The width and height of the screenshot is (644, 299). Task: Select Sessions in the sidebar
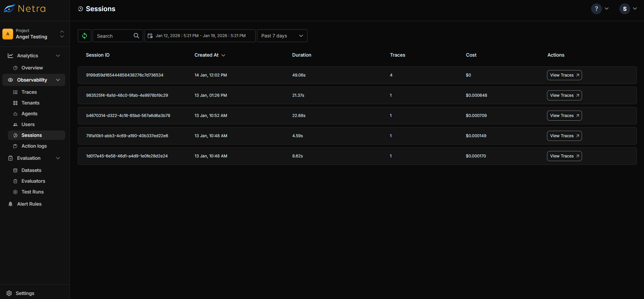pyautogui.click(x=36, y=135)
